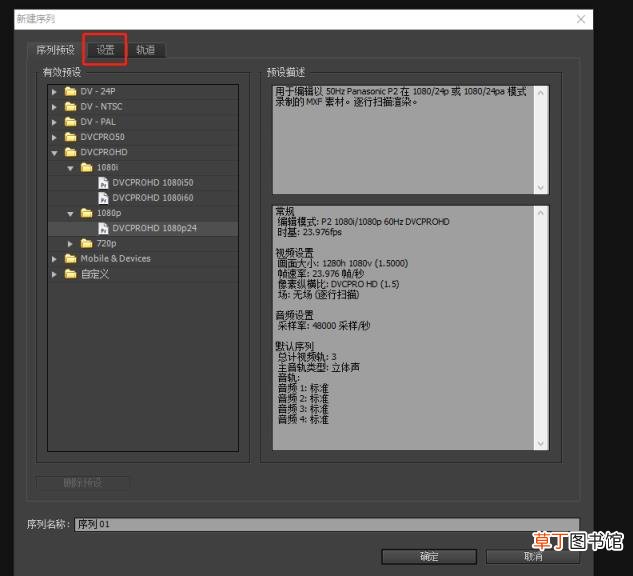Click the DV - NTSC folder icon
The height and width of the screenshot is (576, 633).
coord(71,107)
